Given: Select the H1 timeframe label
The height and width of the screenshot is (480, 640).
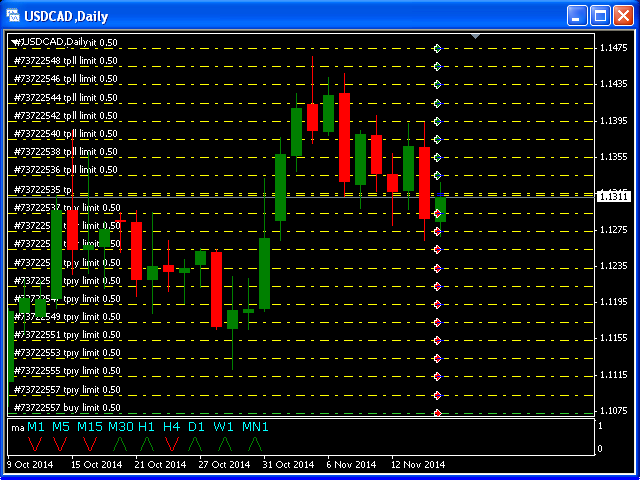Looking at the screenshot, I should pyautogui.click(x=146, y=427).
